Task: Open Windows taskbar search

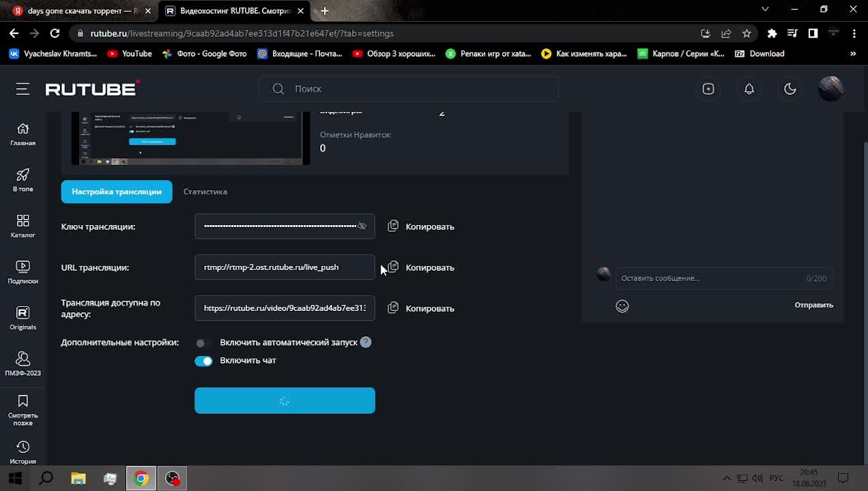Action: coord(46,478)
